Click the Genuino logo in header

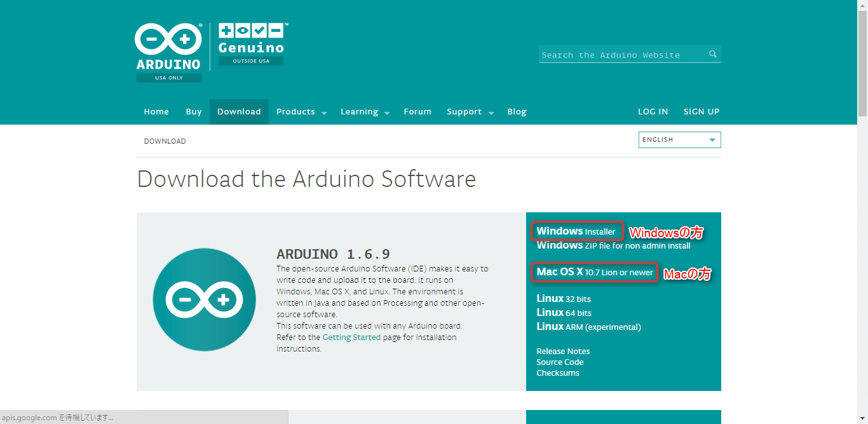tap(252, 44)
